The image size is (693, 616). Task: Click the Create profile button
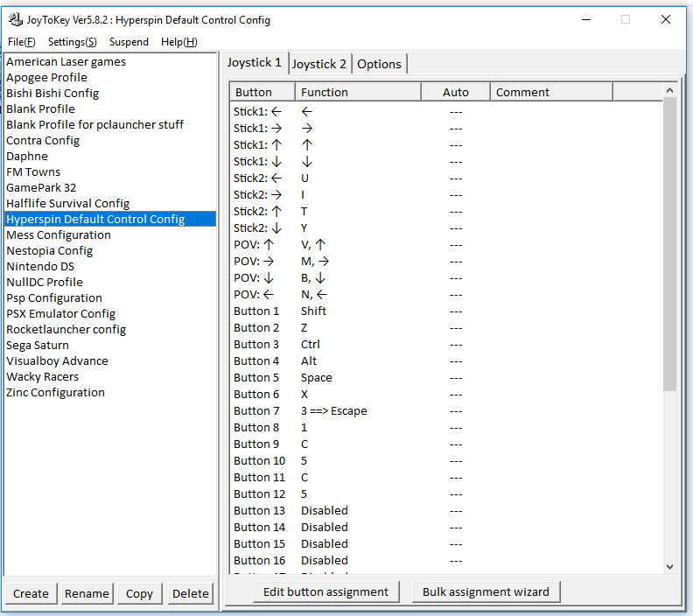click(x=31, y=593)
